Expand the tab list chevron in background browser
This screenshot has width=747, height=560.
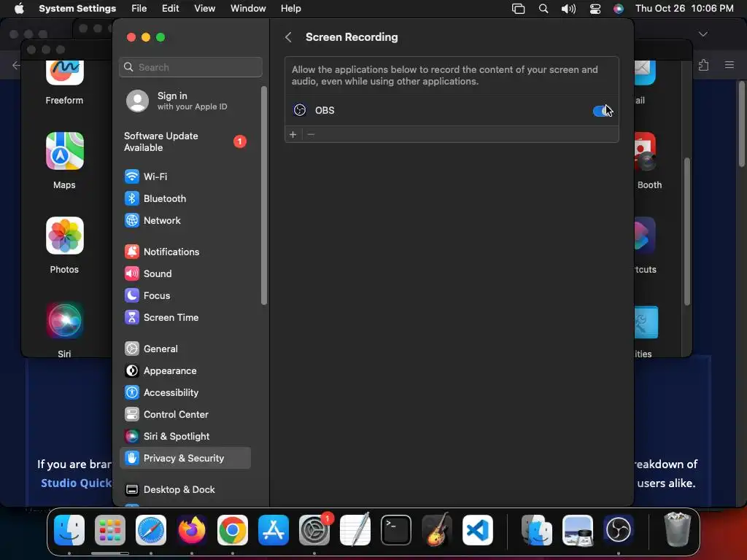tap(703, 34)
